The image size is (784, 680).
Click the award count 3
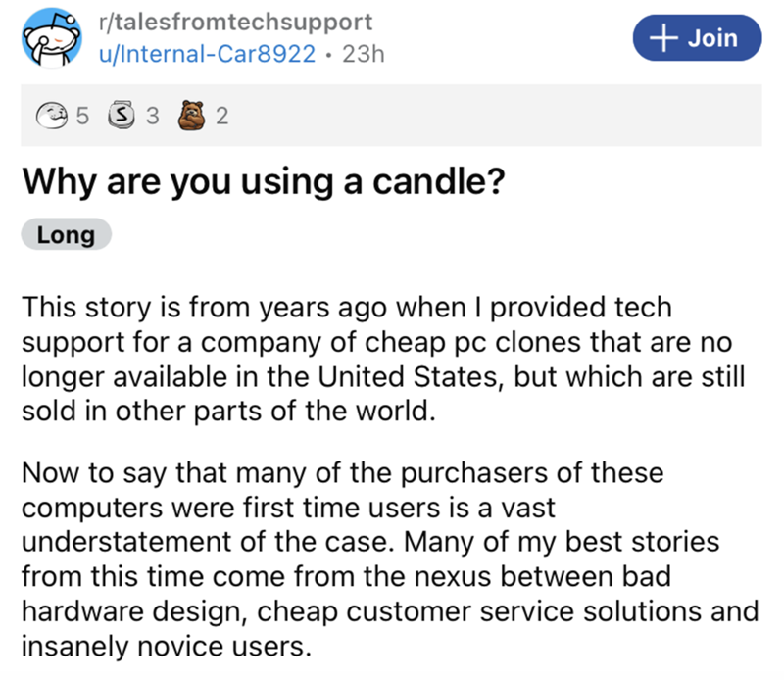pos(151,118)
